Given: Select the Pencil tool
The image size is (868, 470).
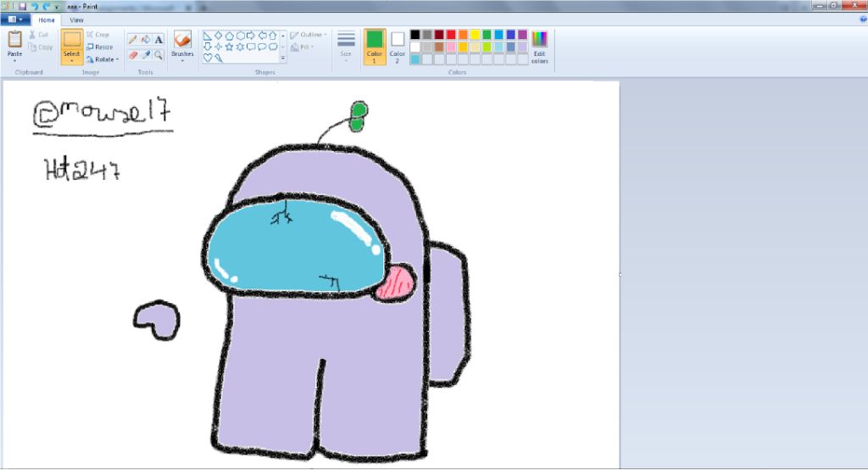Looking at the screenshot, I should (133, 39).
